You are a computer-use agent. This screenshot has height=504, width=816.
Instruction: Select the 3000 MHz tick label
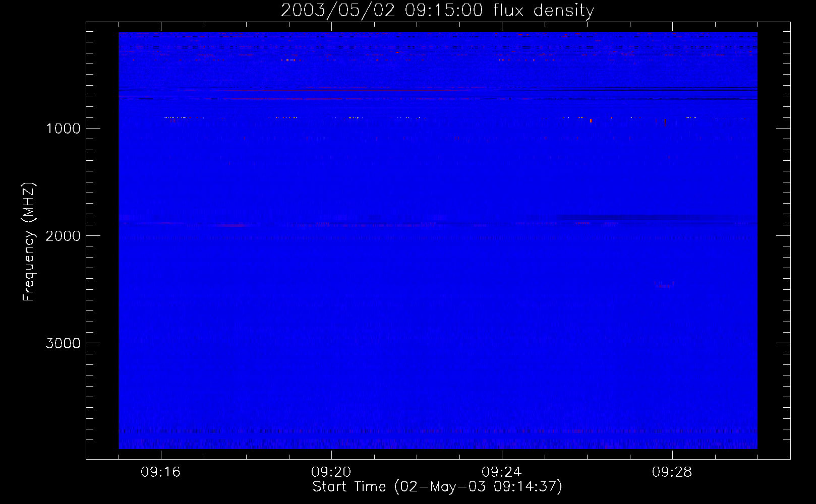click(63, 343)
